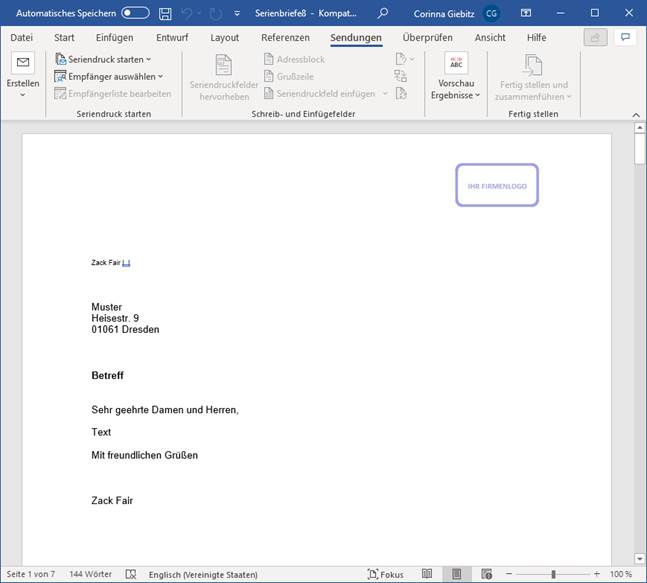Enable Fokus mode in status bar
This screenshot has height=583, width=647.
click(x=385, y=575)
